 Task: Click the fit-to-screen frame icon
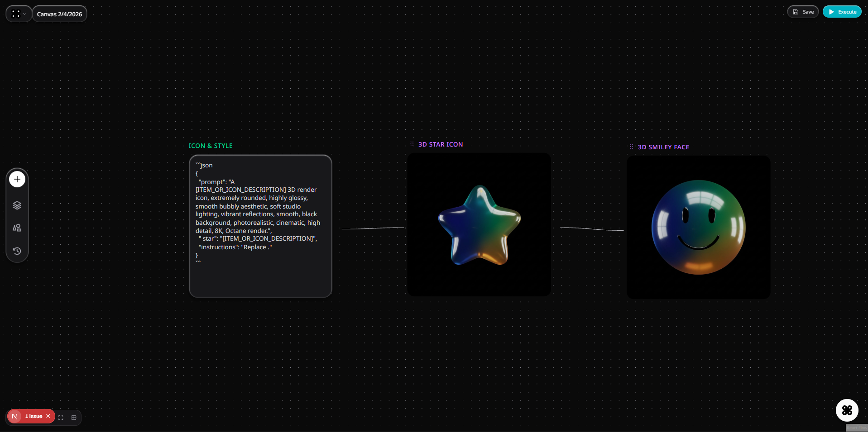coord(61,418)
